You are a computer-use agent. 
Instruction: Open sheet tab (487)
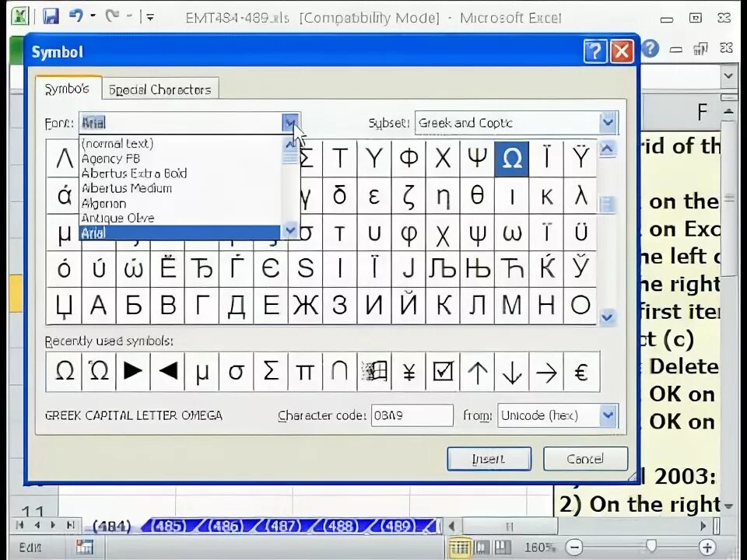[x=284, y=526]
